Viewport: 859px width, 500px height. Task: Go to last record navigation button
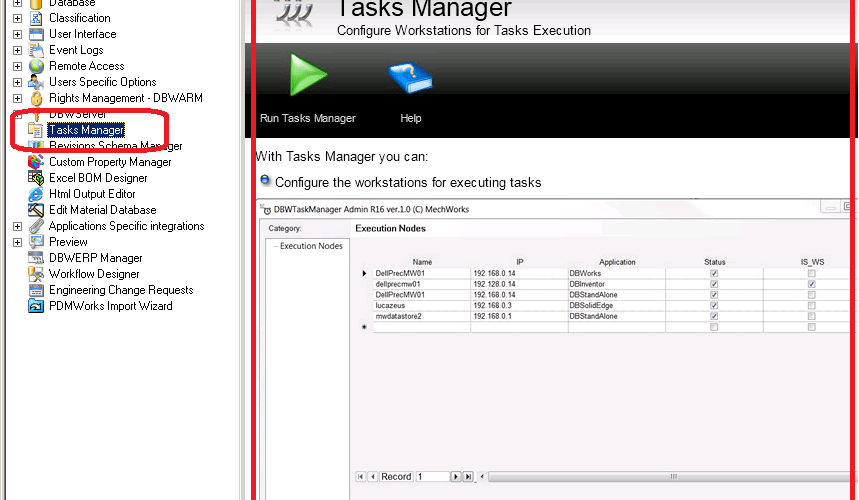pyautogui.click(x=468, y=476)
